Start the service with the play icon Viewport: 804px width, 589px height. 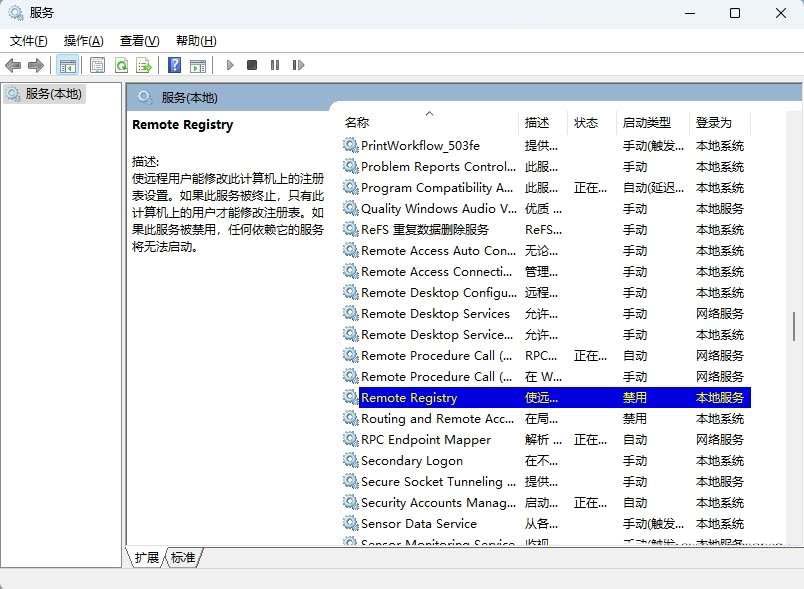coord(229,65)
